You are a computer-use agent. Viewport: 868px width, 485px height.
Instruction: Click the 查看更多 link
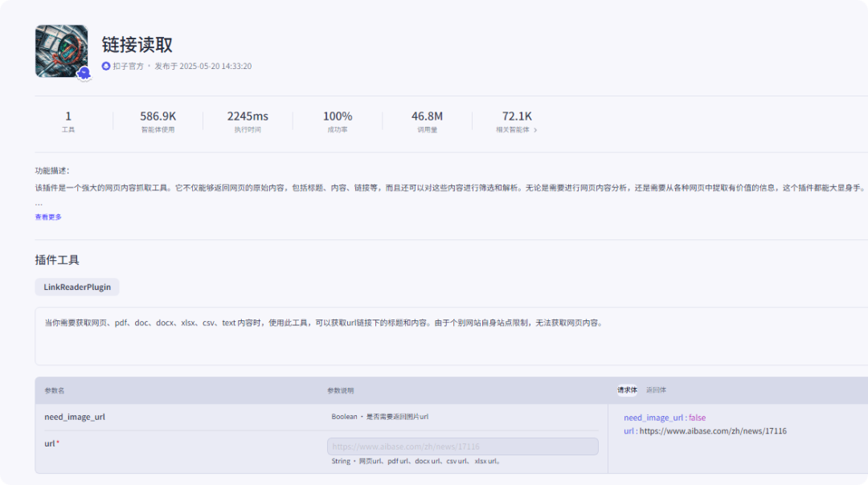48,217
